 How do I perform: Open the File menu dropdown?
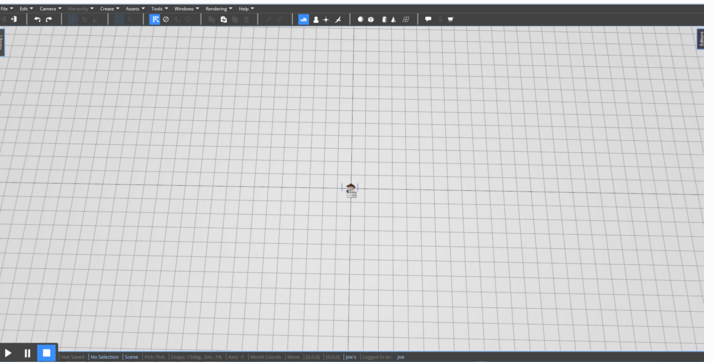tap(6, 9)
